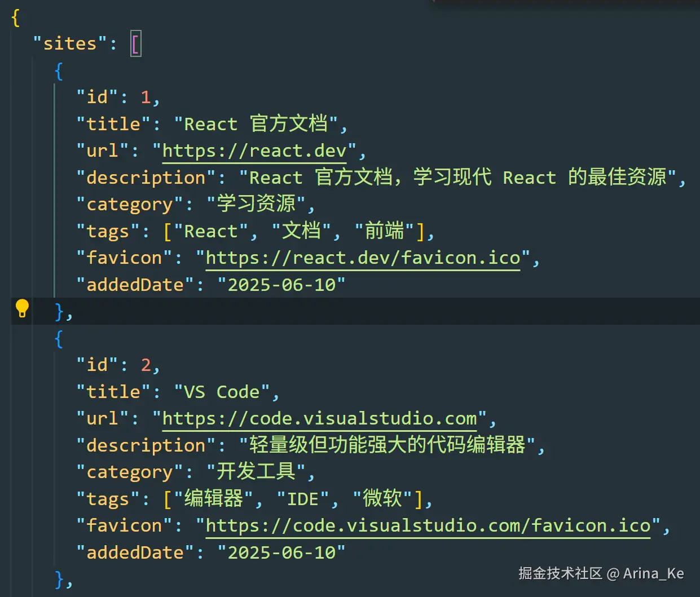Click the highlighted opening square bracket after sites

pyautogui.click(x=135, y=44)
